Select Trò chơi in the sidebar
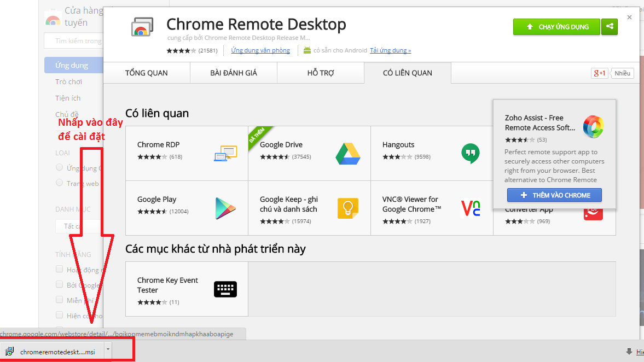Image resolution: width=644 pixels, height=362 pixels. 68,81
